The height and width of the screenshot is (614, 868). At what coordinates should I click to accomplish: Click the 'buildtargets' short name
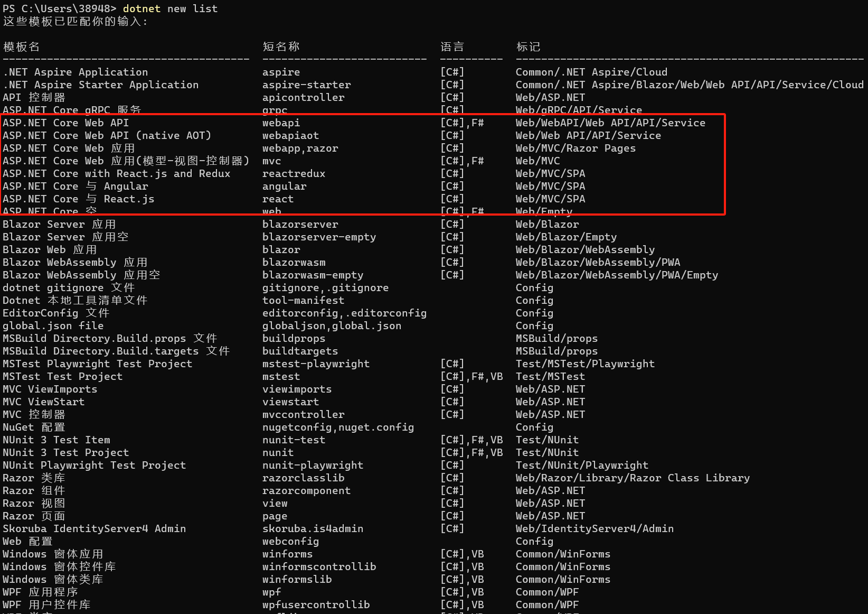(300, 351)
